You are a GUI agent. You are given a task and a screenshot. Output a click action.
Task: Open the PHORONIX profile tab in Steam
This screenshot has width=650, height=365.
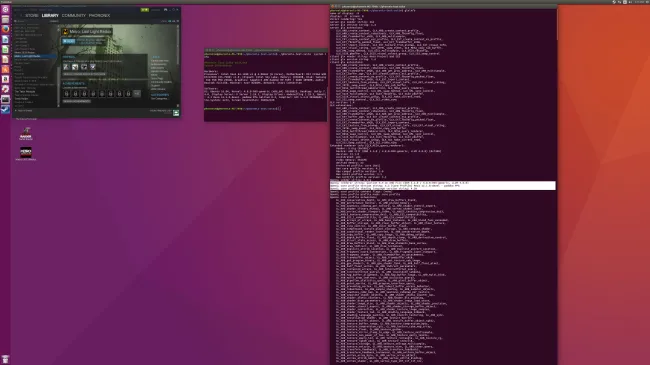click(99, 16)
